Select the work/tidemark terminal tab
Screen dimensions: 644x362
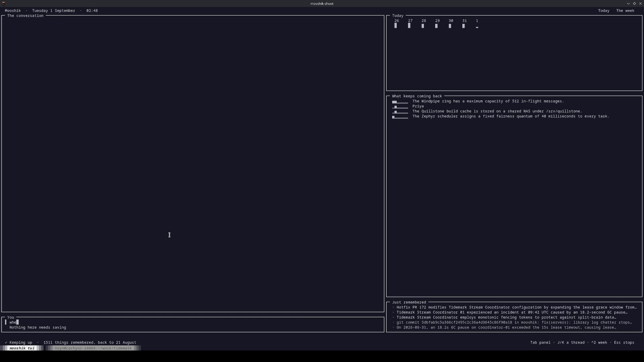93,348
